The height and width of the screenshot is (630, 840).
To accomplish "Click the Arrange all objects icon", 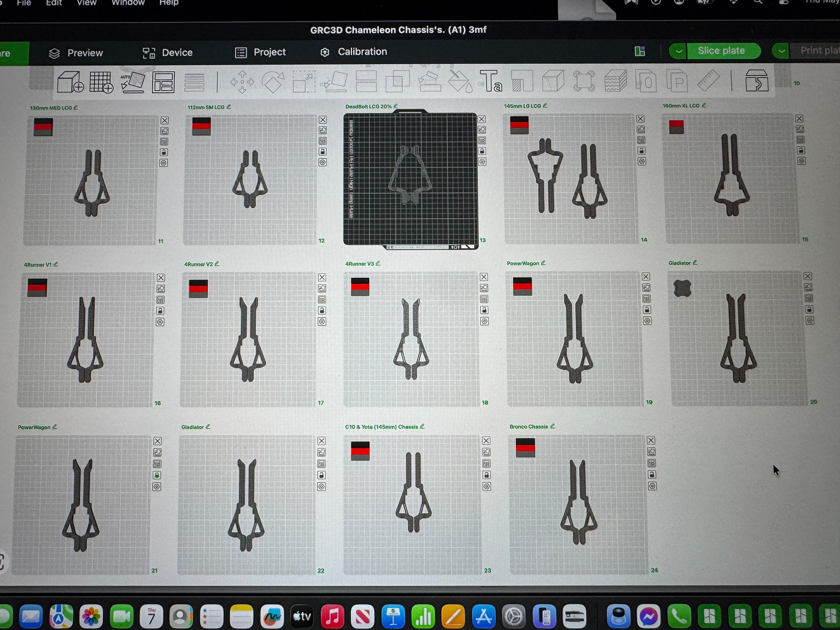I will [163, 82].
